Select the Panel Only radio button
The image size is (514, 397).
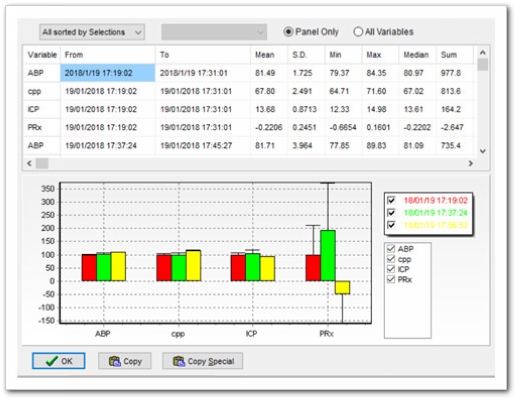coord(288,32)
